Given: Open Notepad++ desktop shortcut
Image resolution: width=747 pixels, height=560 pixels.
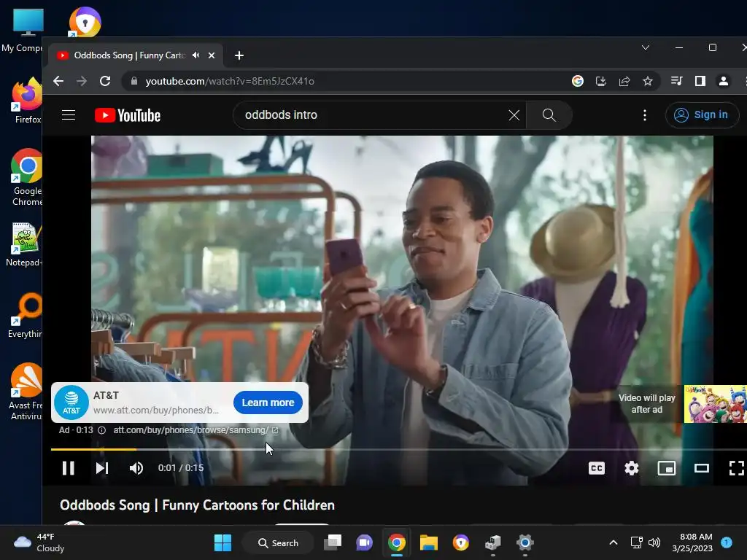Looking at the screenshot, I should pyautogui.click(x=24, y=245).
